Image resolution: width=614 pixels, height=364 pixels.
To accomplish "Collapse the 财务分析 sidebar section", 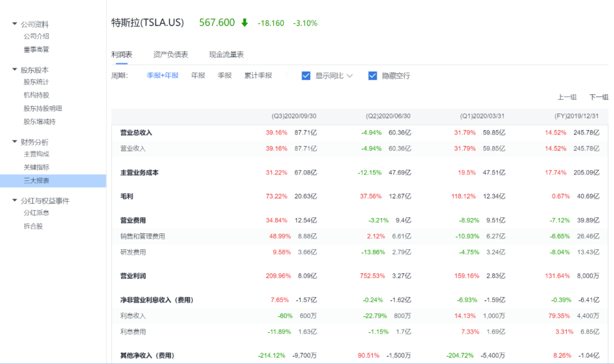I will point(14,141).
